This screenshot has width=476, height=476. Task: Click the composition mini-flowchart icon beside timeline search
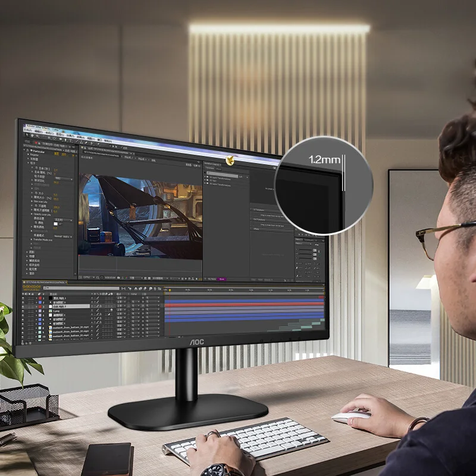(x=123, y=289)
